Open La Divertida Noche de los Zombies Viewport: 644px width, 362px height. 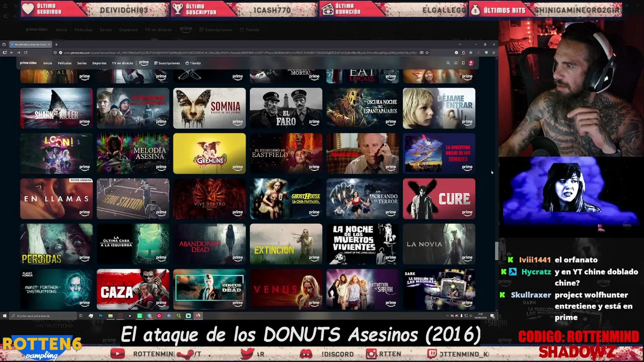click(x=439, y=153)
